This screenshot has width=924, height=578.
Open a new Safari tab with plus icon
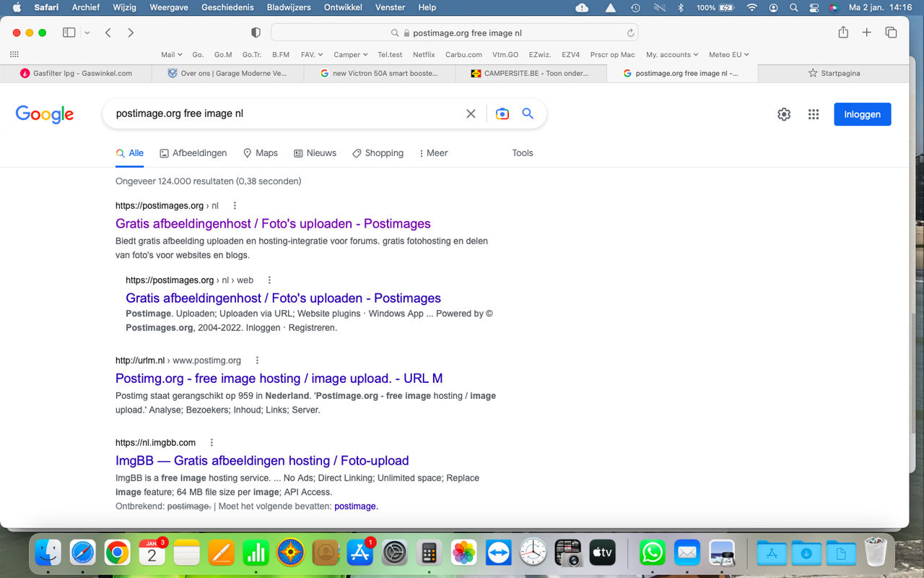[x=867, y=33]
